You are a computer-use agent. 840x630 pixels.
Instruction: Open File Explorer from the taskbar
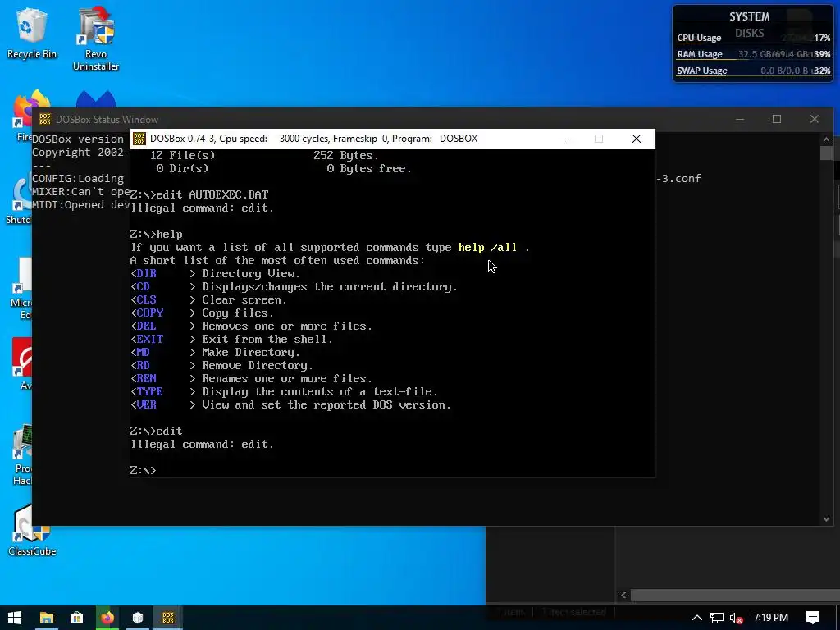click(x=47, y=618)
